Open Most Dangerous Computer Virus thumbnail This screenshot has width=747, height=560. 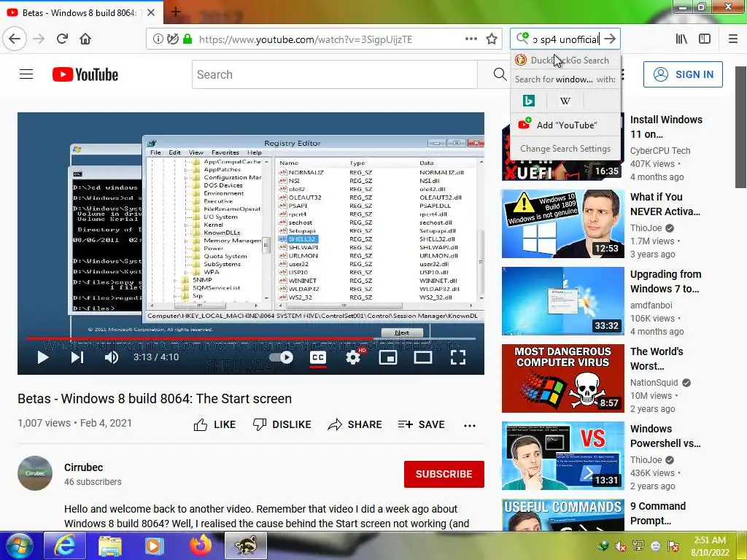562,378
